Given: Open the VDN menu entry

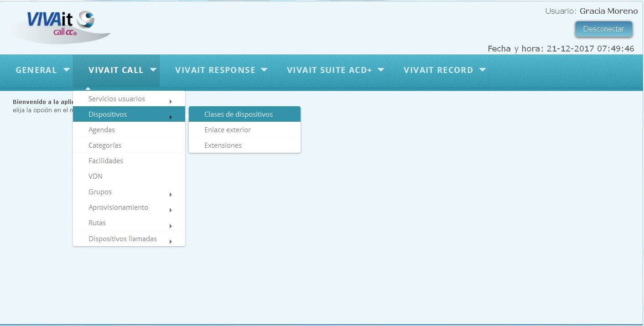Looking at the screenshot, I should point(129,176).
